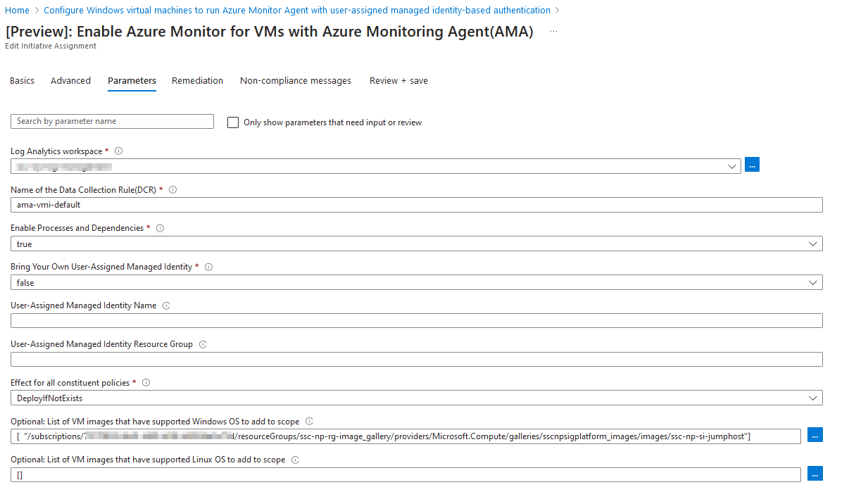Click the info icon next to Log Analytics workspace
This screenshot has width=868, height=499.
point(118,150)
